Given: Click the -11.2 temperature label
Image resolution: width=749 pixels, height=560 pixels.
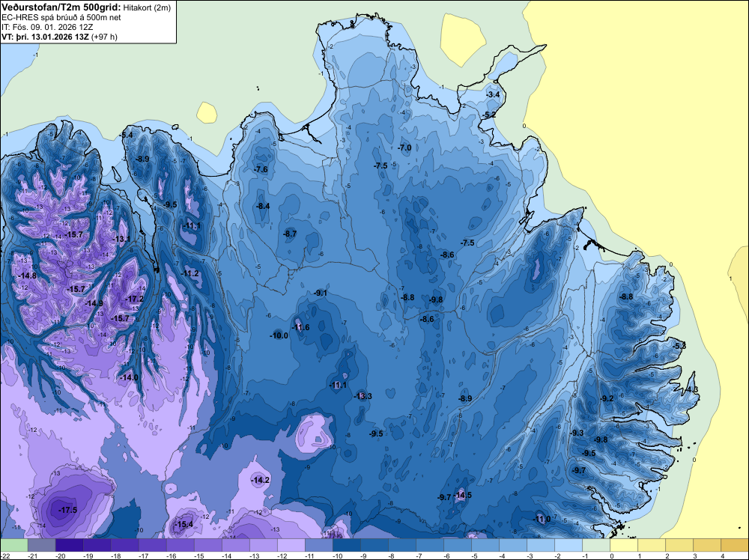Looking at the screenshot, I should click(189, 273).
